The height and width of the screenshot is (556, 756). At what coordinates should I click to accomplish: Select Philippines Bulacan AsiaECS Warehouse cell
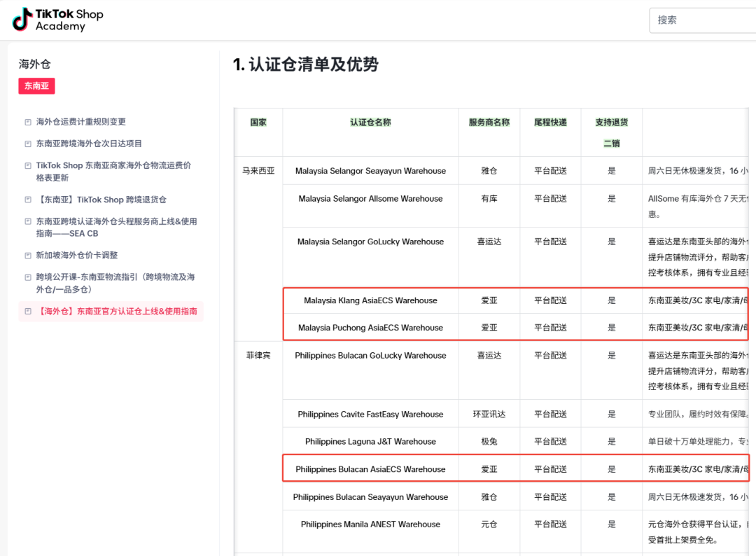[x=370, y=469]
